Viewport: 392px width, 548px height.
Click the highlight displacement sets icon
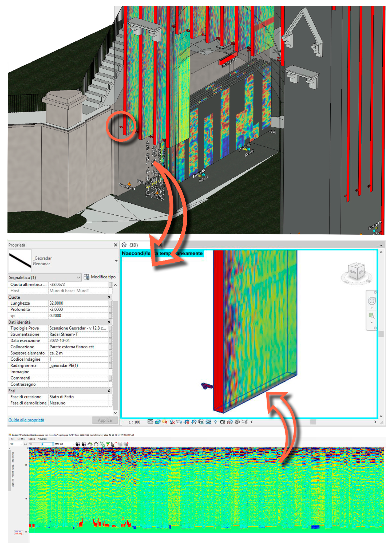coord(237,422)
